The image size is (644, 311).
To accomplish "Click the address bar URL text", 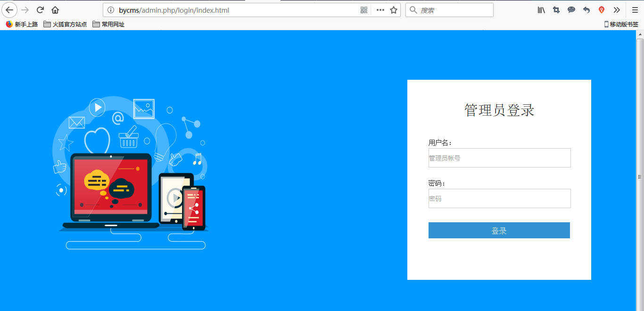I will pos(174,10).
